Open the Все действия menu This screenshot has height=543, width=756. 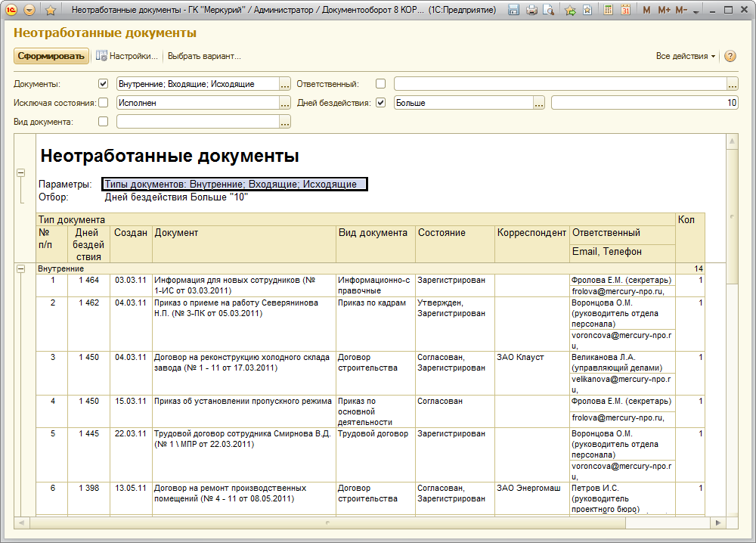pyautogui.click(x=685, y=56)
